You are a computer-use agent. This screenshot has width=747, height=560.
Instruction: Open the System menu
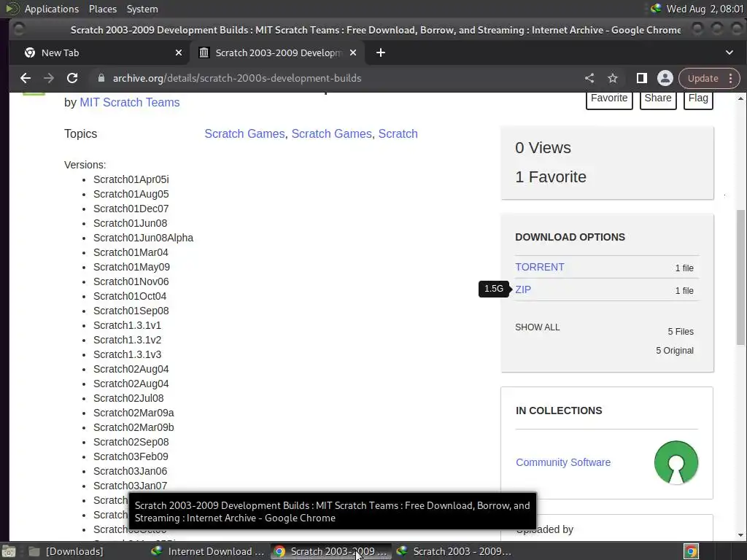click(142, 9)
